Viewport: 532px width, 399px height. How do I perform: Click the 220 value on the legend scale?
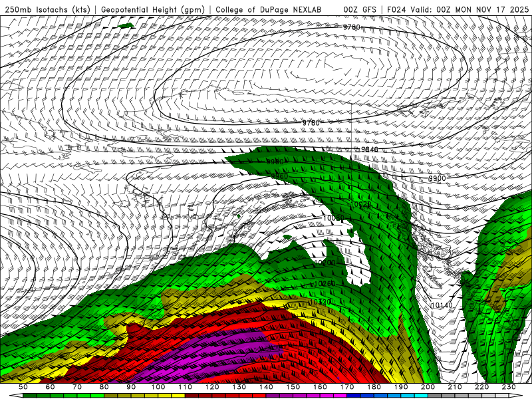(482, 387)
